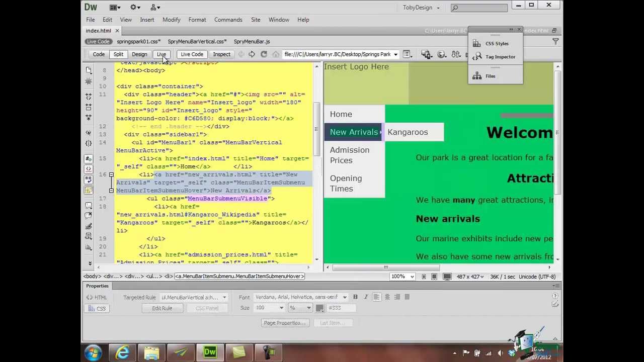Click the Collapse Selection icon
Screen dimensions: 644x362
click(89, 107)
